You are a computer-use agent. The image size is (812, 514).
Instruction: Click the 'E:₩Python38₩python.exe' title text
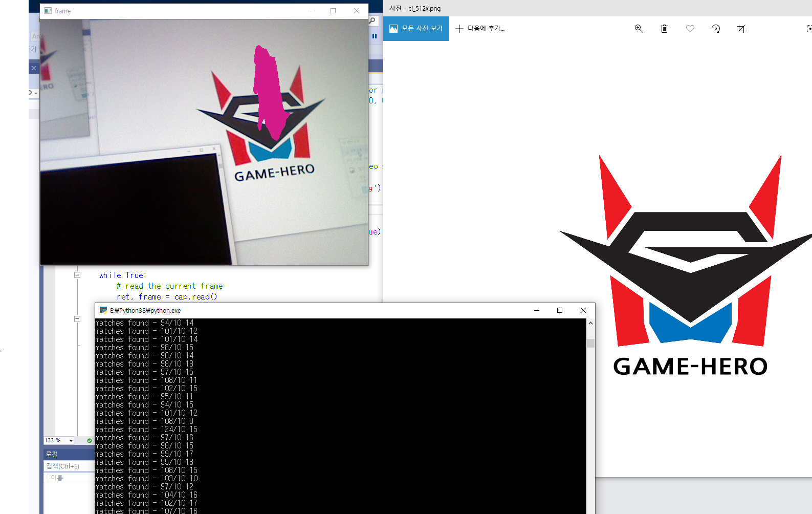tap(145, 310)
